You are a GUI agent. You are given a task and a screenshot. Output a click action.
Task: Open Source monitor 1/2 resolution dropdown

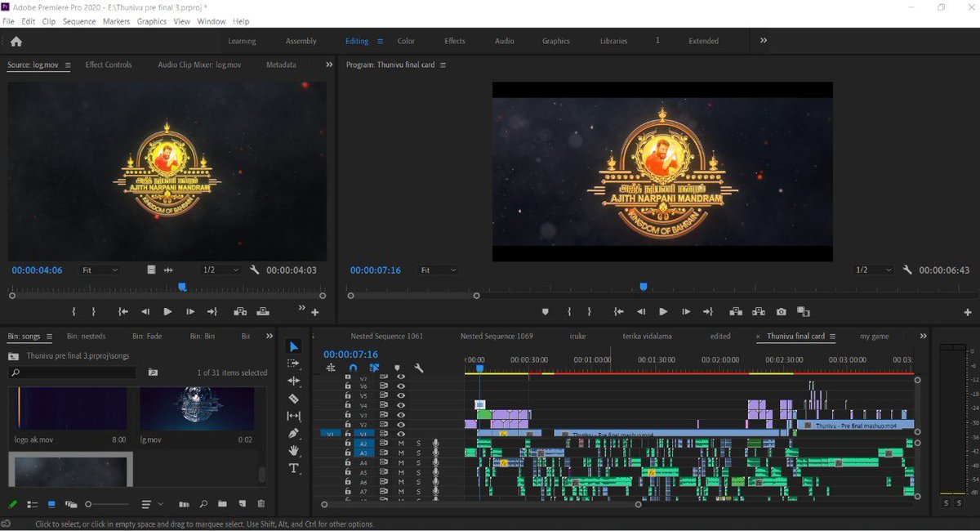(x=220, y=270)
